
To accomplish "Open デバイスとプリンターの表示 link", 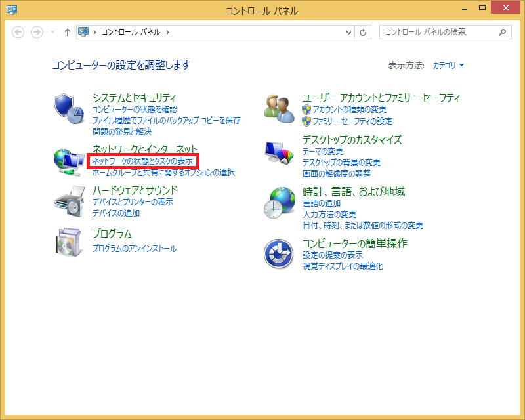I will (133, 202).
